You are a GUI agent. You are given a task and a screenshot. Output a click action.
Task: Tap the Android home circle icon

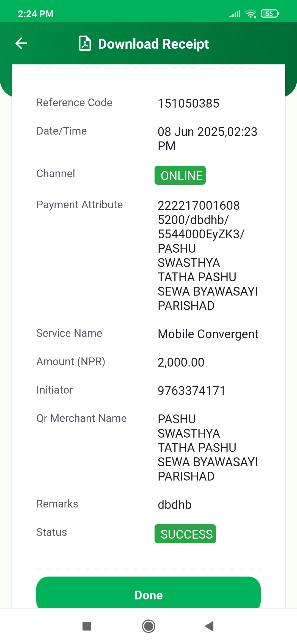tap(148, 626)
